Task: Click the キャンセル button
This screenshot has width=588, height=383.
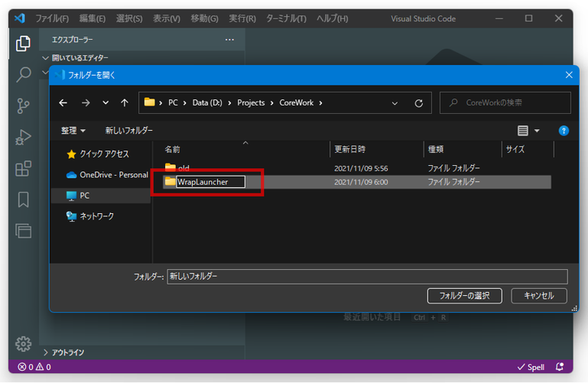Action: pyautogui.click(x=539, y=296)
